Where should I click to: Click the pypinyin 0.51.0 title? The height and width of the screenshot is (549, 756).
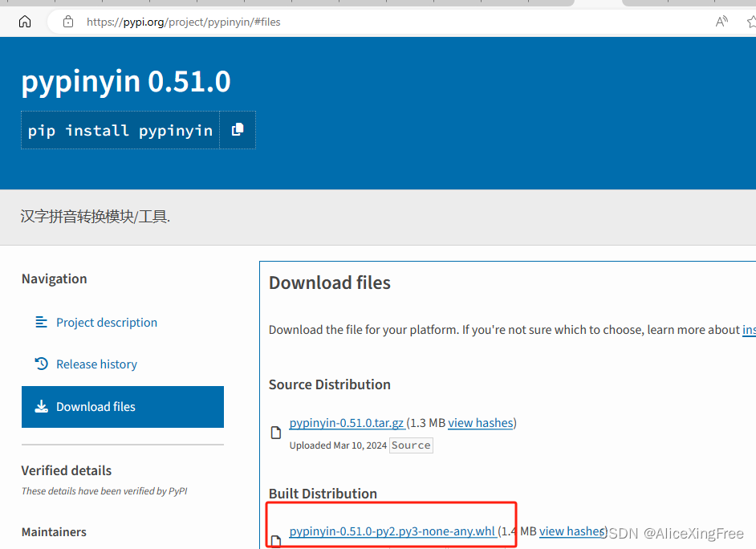point(126,81)
